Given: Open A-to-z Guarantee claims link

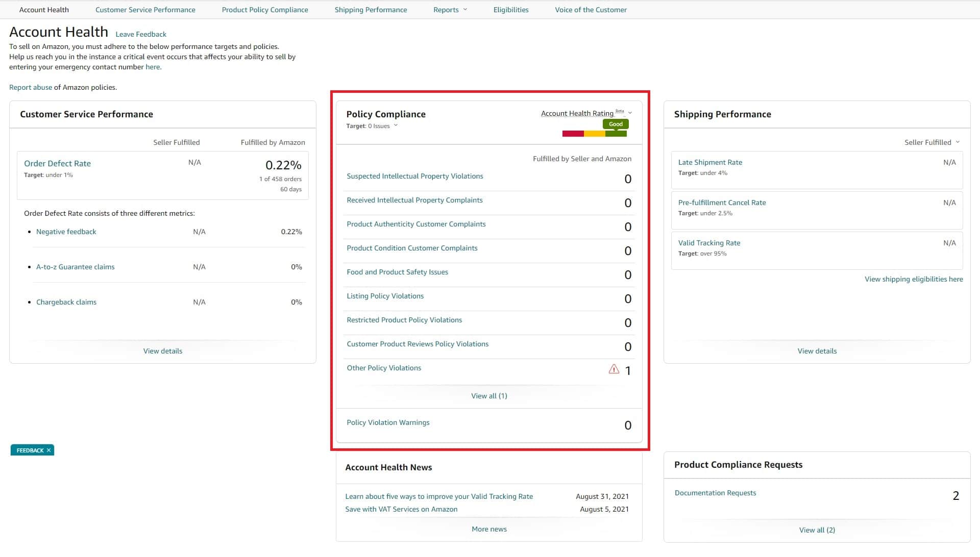Looking at the screenshot, I should tap(75, 267).
